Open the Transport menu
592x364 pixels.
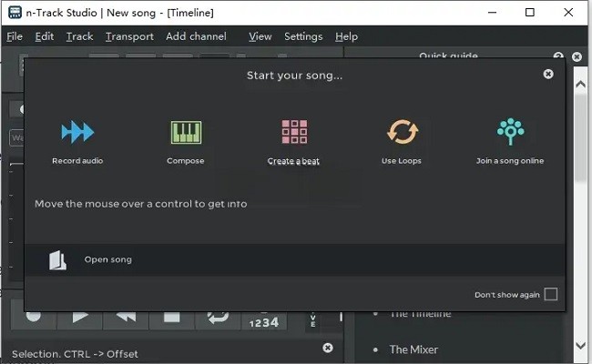click(129, 36)
